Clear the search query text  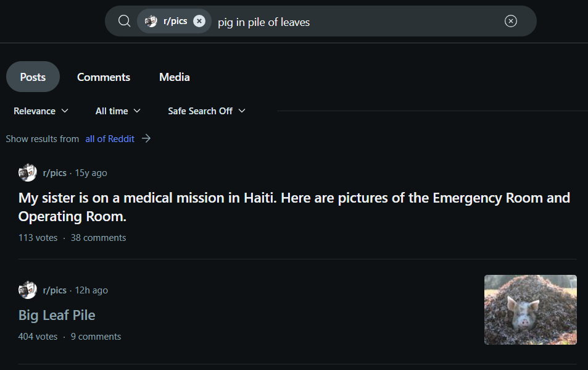click(x=511, y=21)
